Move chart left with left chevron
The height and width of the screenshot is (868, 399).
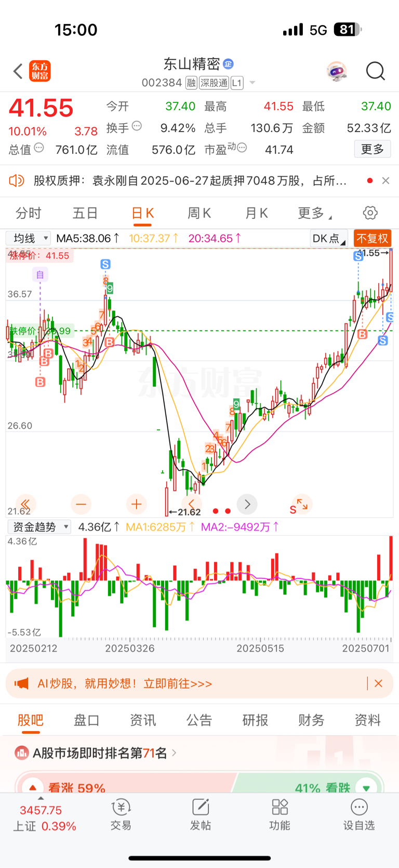coord(191,504)
